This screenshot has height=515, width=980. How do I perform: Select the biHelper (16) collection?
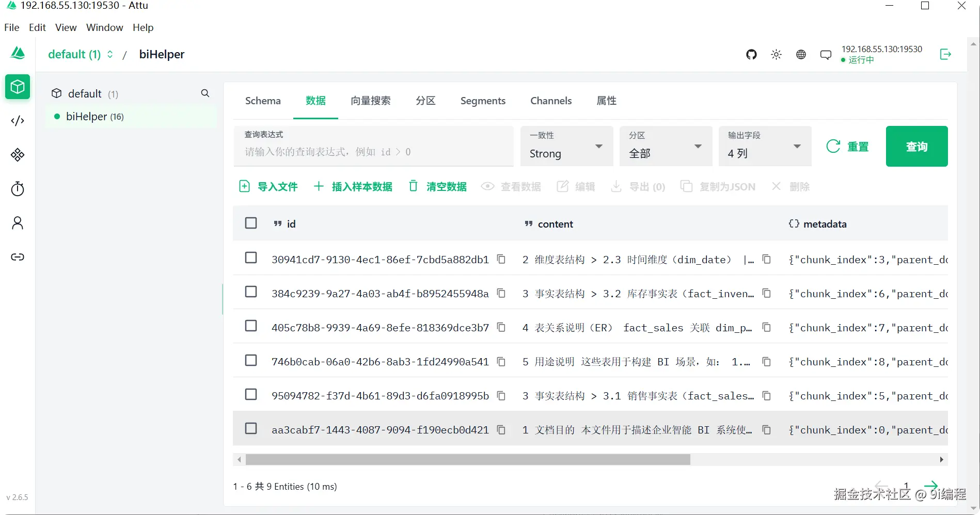(x=131, y=117)
